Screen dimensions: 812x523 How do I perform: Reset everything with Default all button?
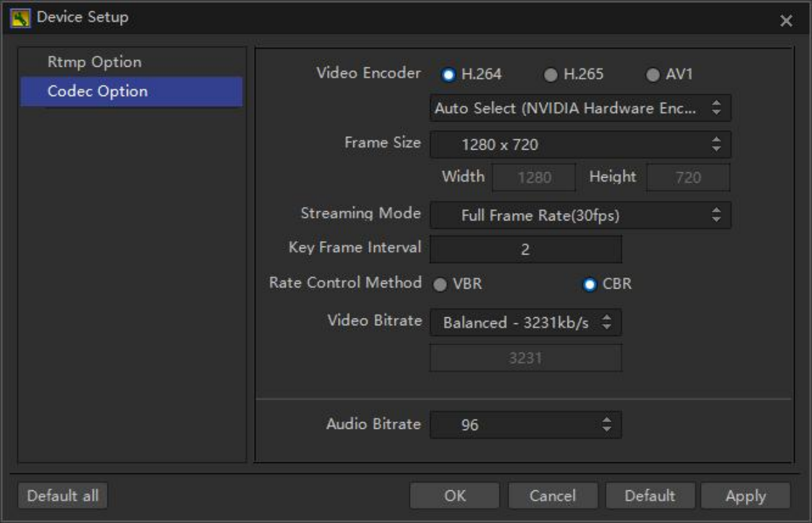tap(63, 496)
